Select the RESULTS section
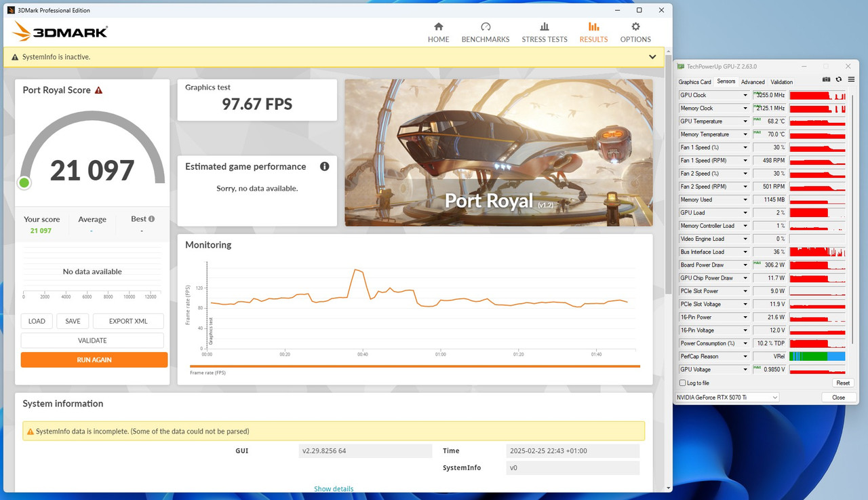Viewport: 868px width, 500px height. (593, 32)
